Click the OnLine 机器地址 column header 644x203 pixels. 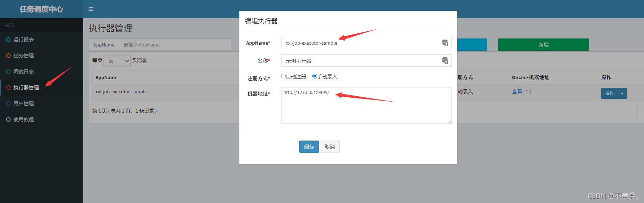coord(530,77)
